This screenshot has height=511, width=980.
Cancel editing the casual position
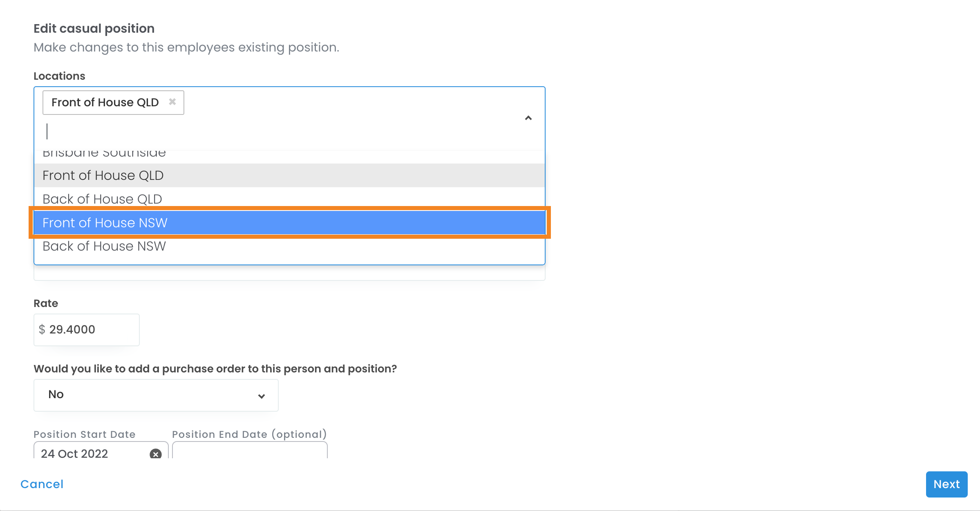(42, 484)
